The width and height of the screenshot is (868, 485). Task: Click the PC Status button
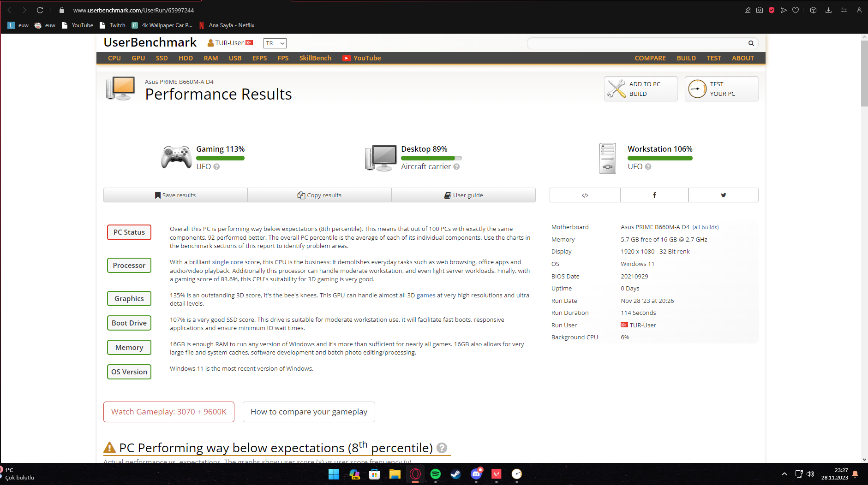[x=129, y=232]
